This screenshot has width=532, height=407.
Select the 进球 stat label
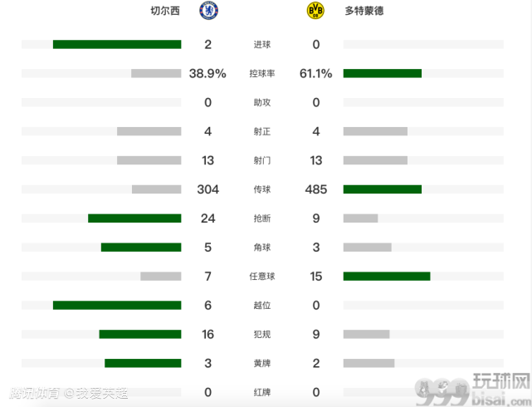pyautogui.click(x=262, y=45)
